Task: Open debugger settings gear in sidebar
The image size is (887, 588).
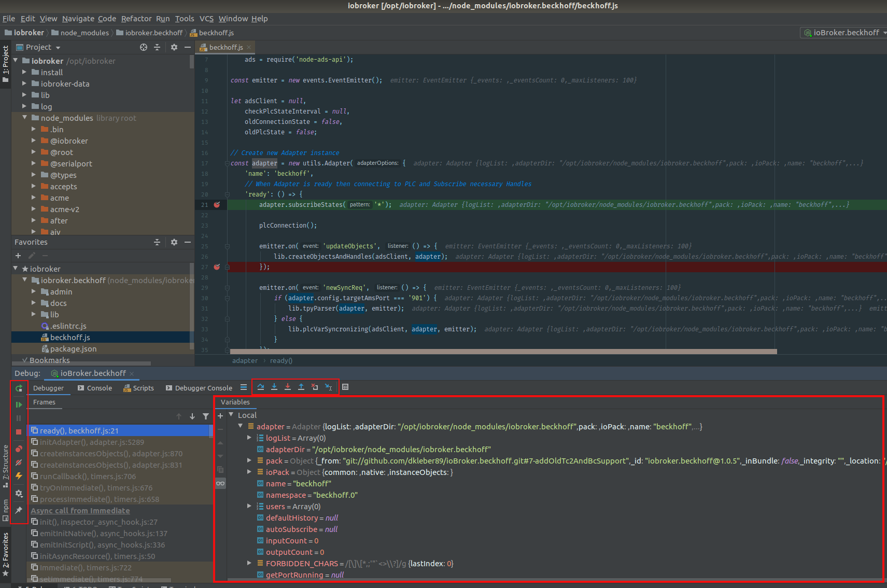Action: [19, 494]
